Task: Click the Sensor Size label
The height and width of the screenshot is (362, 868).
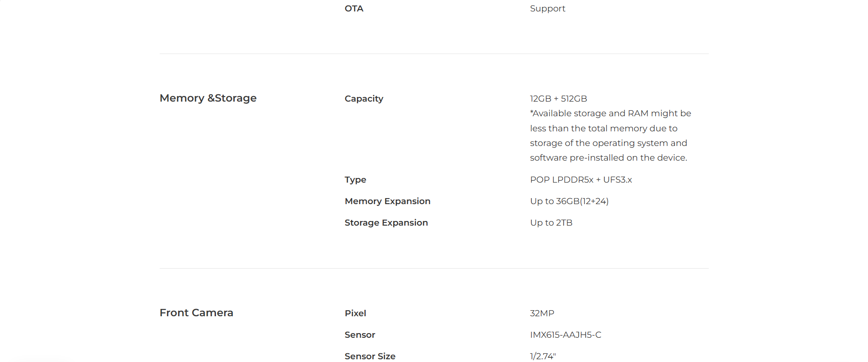Action: point(370,356)
